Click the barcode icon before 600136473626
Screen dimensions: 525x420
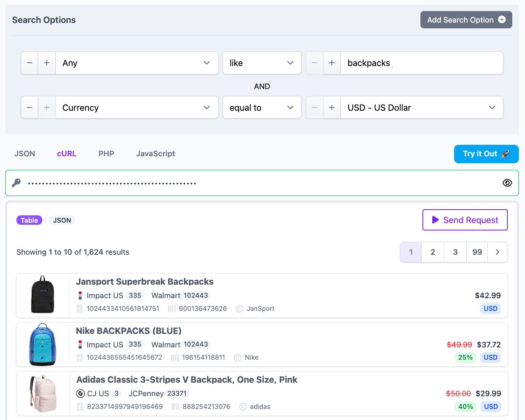tap(172, 308)
